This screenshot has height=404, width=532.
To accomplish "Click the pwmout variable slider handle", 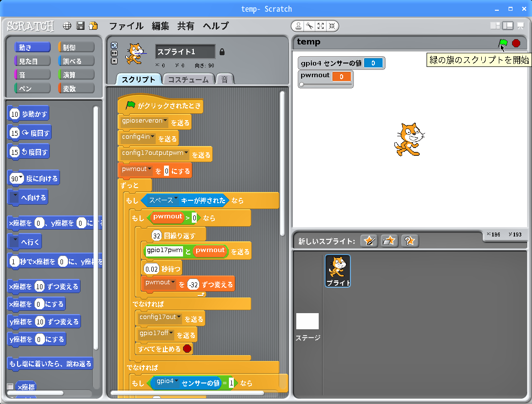I will pyautogui.click(x=302, y=85).
